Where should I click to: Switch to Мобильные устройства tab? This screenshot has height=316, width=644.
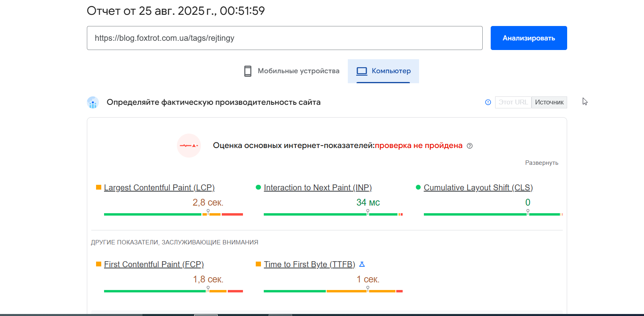292,71
